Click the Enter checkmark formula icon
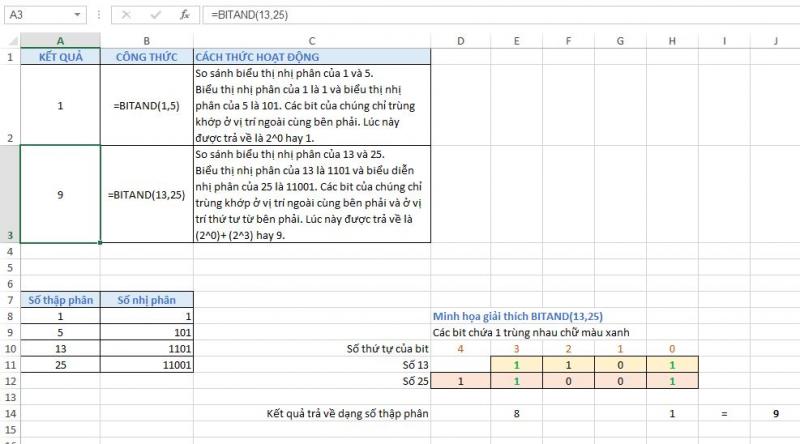 155,15
